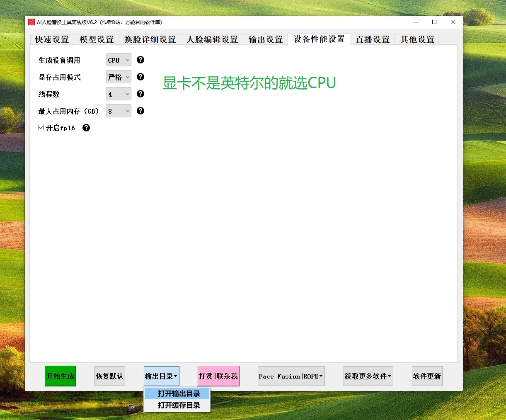Click the 最大占用内存（GB） label
506x420 pixels.
[69, 111]
